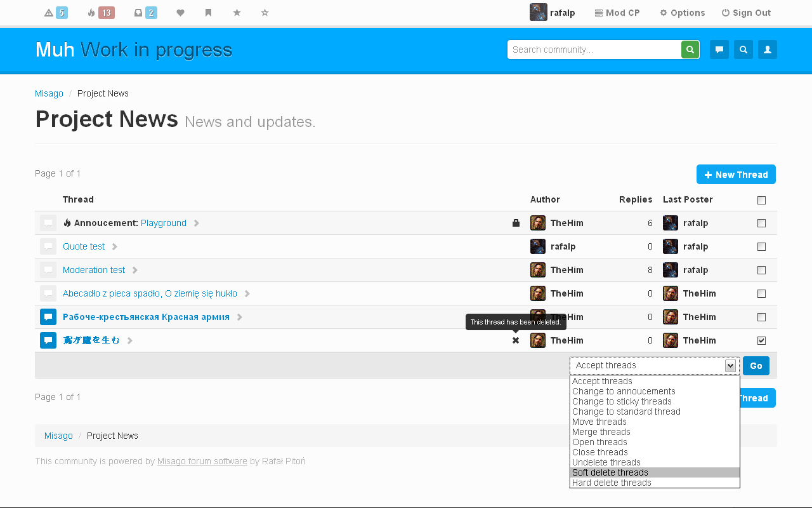The width and height of the screenshot is (812, 508).
Task: Click the deleted thread X icon
Action: tap(516, 340)
